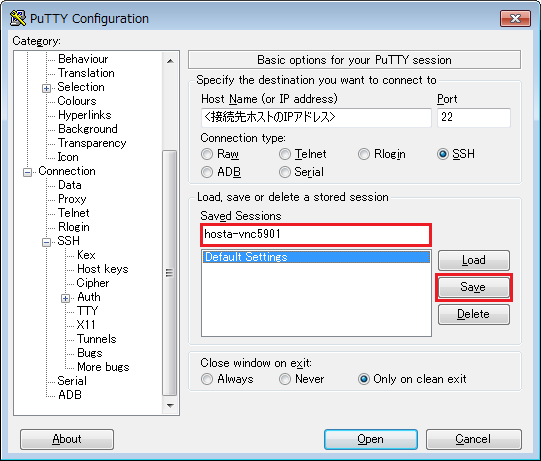Image resolution: width=541 pixels, height=461 pixels.
Task: Click the category scrollbar up arrow
Action: click(x=170, y=61)
